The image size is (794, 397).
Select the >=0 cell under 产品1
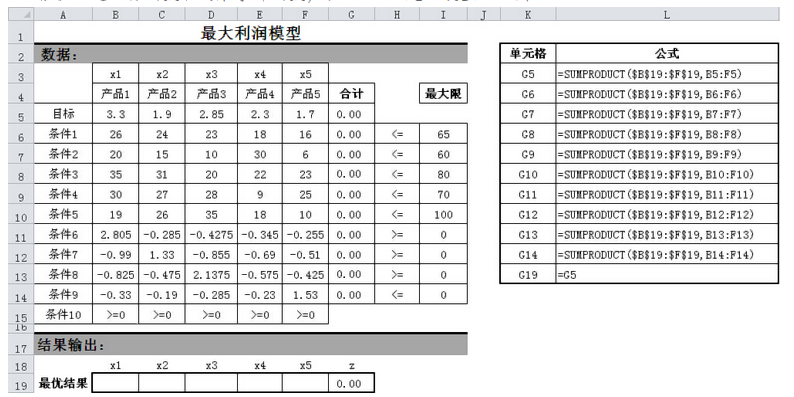click(x=115, y=314)
